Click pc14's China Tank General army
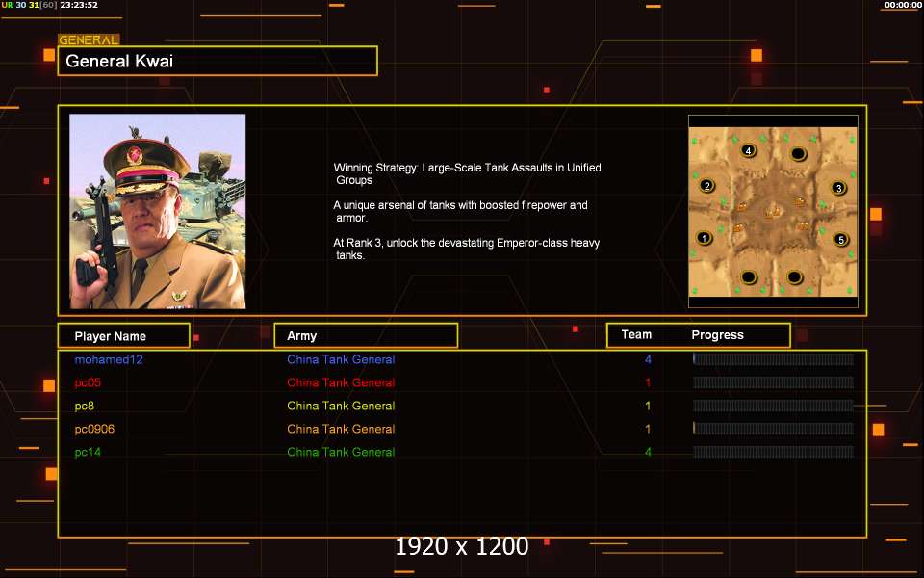This screenshot has width=924, height=578. [341, 452]
